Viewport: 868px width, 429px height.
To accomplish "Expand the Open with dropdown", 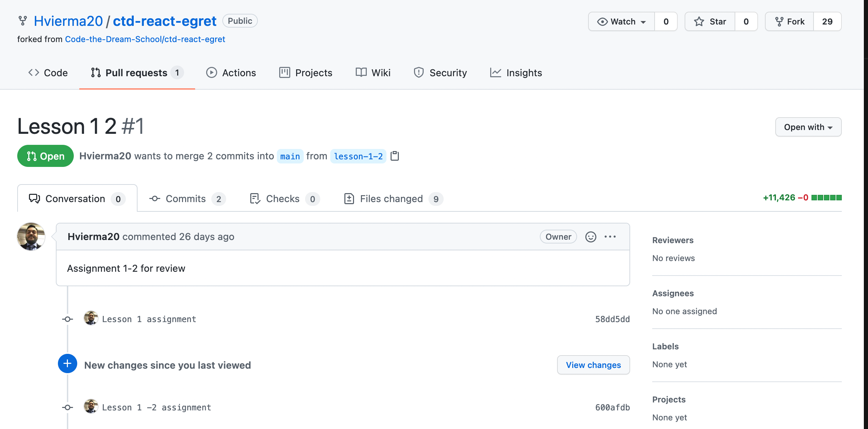I will 808,127.
